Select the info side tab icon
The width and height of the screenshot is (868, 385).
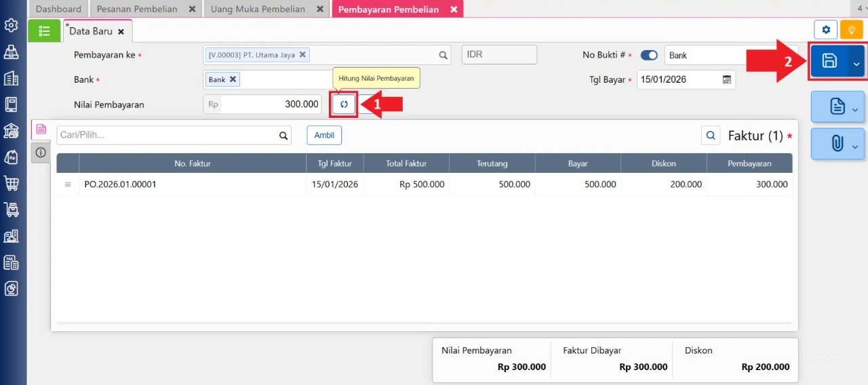(x=41, y=153)
